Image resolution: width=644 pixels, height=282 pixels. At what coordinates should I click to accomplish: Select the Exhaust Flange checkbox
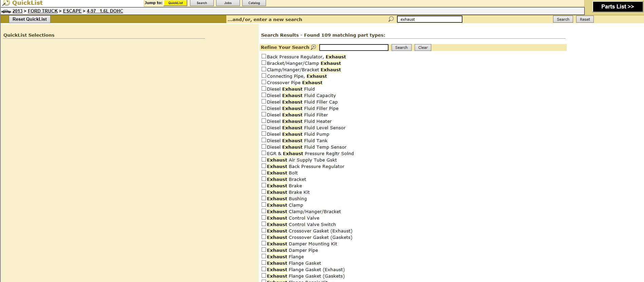pos(264,256)
